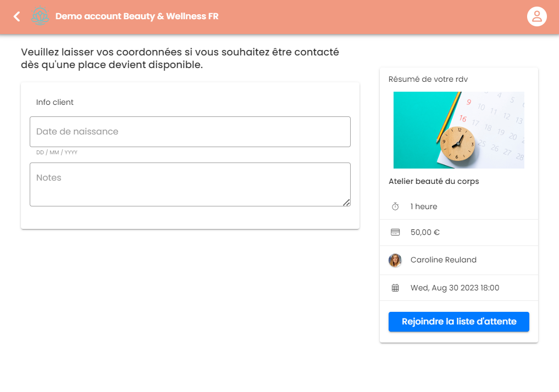Click the lotus logo icon

click(40, 16)
